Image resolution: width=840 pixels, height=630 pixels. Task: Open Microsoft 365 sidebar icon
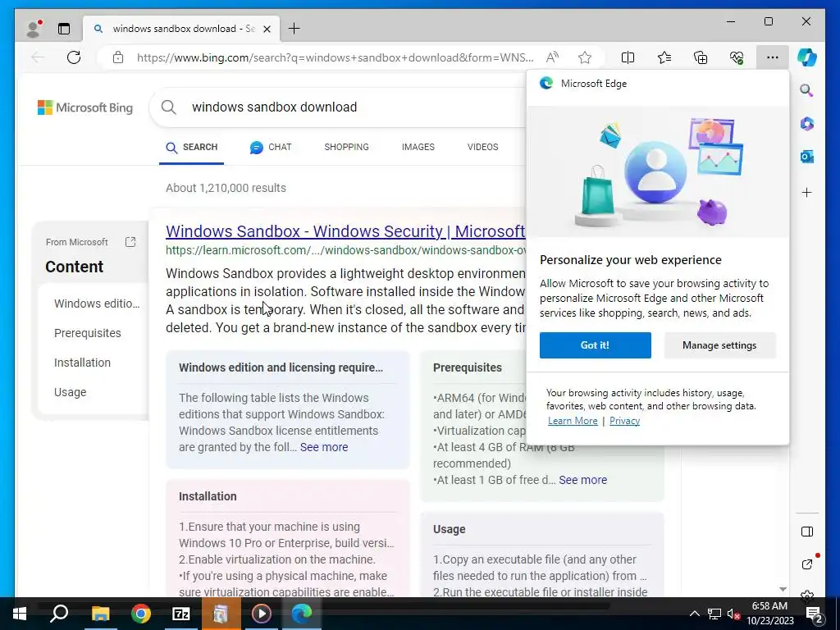coord(807,124)
